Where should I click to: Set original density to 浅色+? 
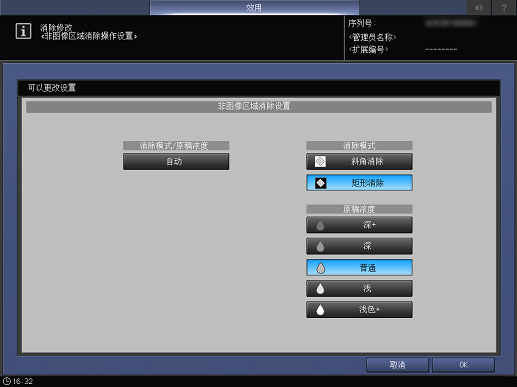tap(359, 310)
